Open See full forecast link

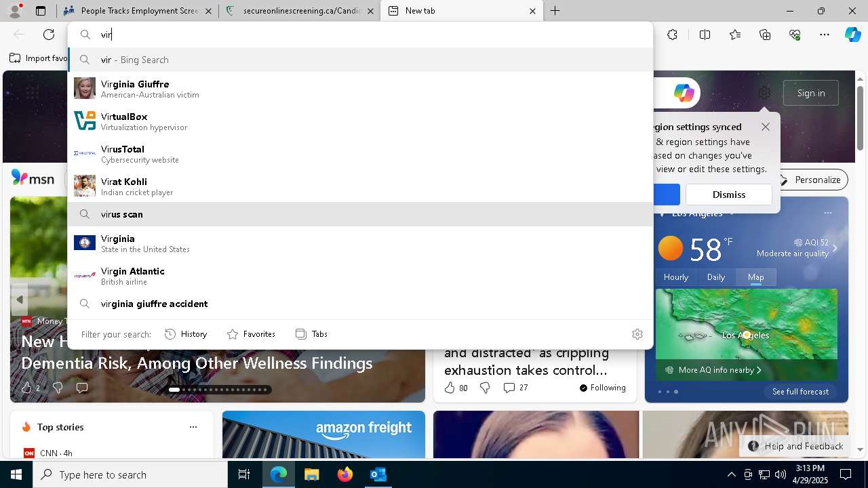coord(800,392)
